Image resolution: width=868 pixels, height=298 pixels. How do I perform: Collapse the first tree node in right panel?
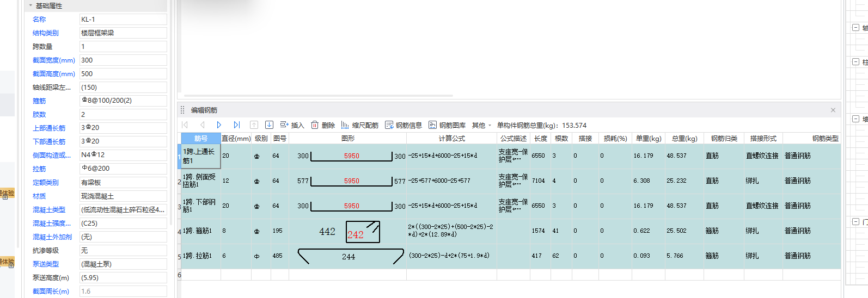pyautogui.click(x=856, y=28)
